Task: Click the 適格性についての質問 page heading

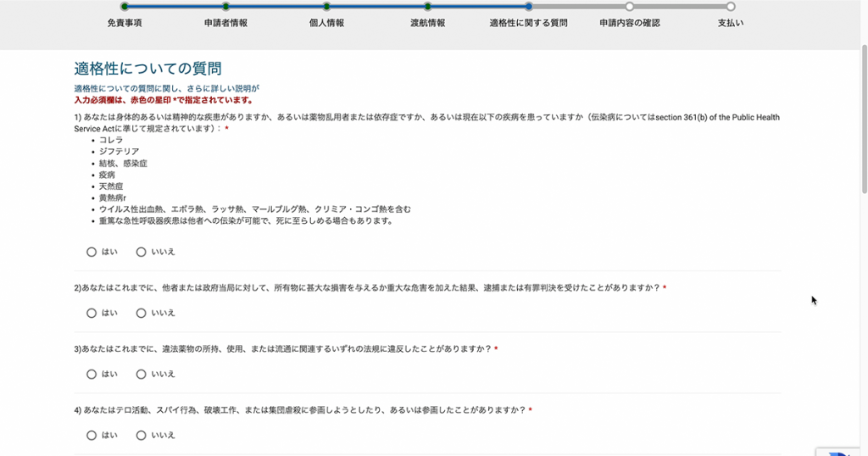Action: [147, 69]
